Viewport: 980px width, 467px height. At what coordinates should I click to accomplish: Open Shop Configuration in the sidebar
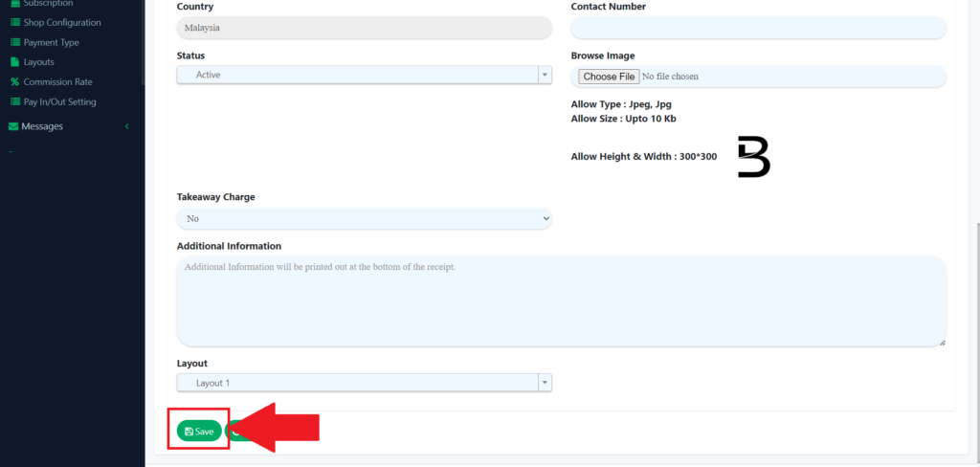pos(61,23)
